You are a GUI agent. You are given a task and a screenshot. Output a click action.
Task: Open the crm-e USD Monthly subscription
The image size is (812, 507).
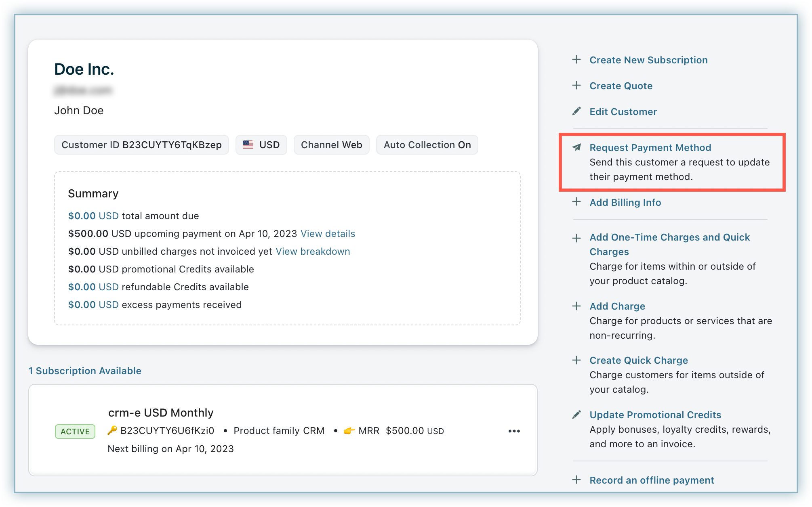[x=161, y=413]
